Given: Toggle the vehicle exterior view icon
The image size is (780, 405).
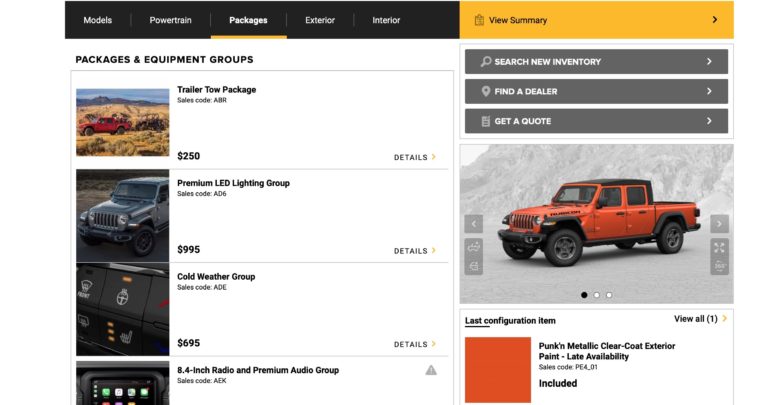Looking at the screenshot, I should (474, 247).
